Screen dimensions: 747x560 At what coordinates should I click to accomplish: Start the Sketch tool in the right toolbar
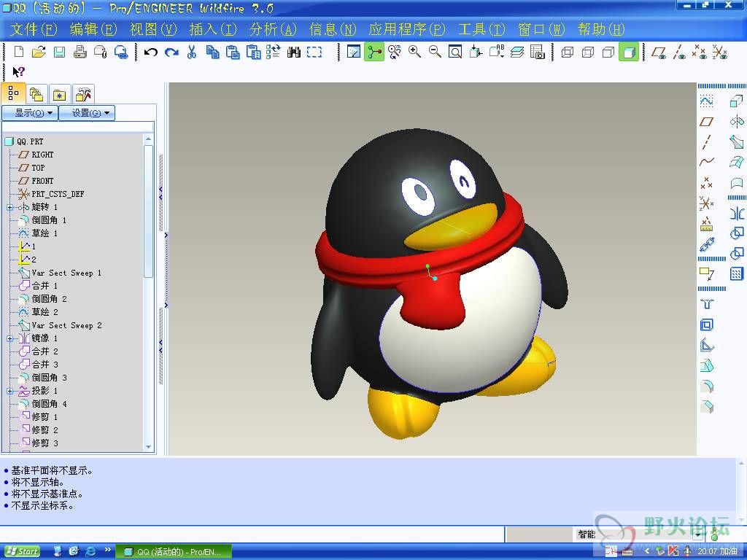pos(706,101)
